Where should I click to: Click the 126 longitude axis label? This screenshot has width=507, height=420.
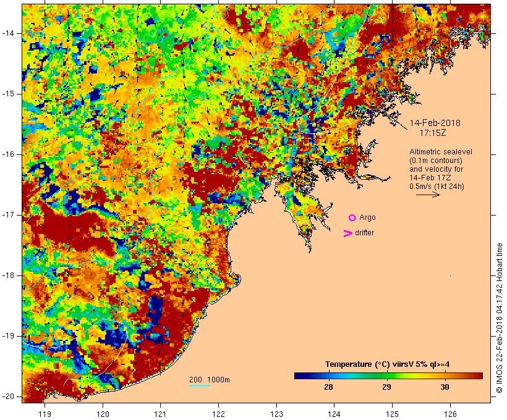(450, 414)
